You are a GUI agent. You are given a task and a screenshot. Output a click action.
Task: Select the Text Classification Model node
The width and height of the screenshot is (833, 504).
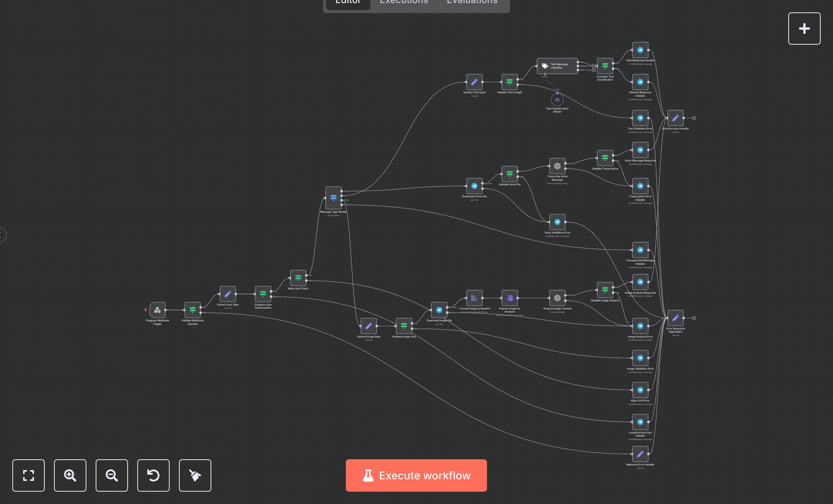coord(557,100)
